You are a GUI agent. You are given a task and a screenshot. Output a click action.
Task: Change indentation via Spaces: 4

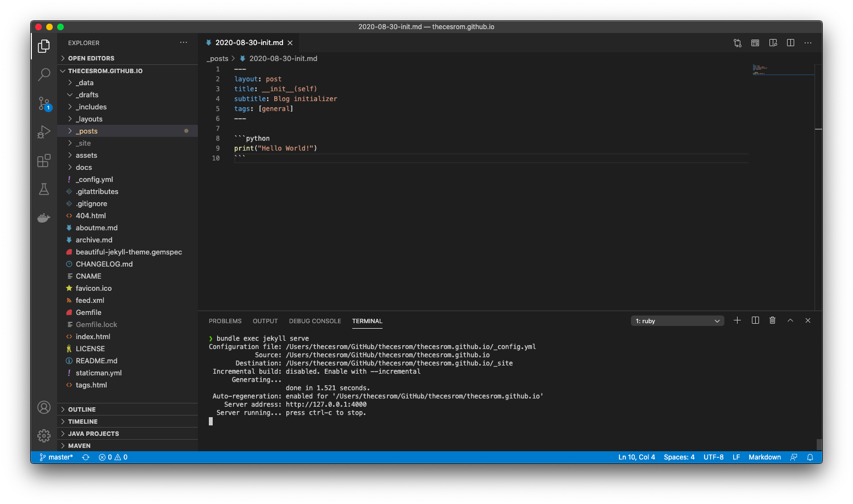679,457
